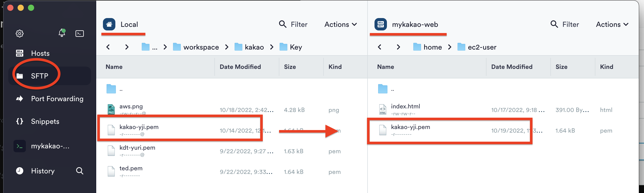Viewport: 644px width, 193px height.
Task: Navigate to home breadcrumb on remote
Action: (x=428, y=47)
